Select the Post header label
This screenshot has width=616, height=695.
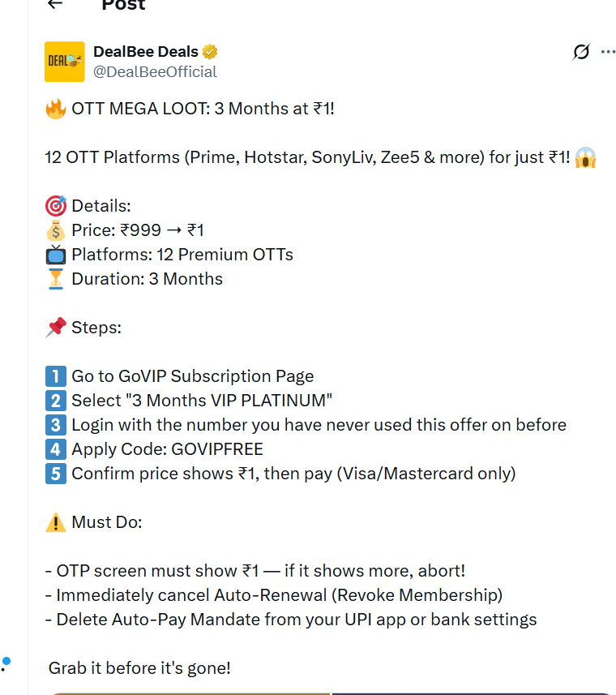tap(123, 6)
